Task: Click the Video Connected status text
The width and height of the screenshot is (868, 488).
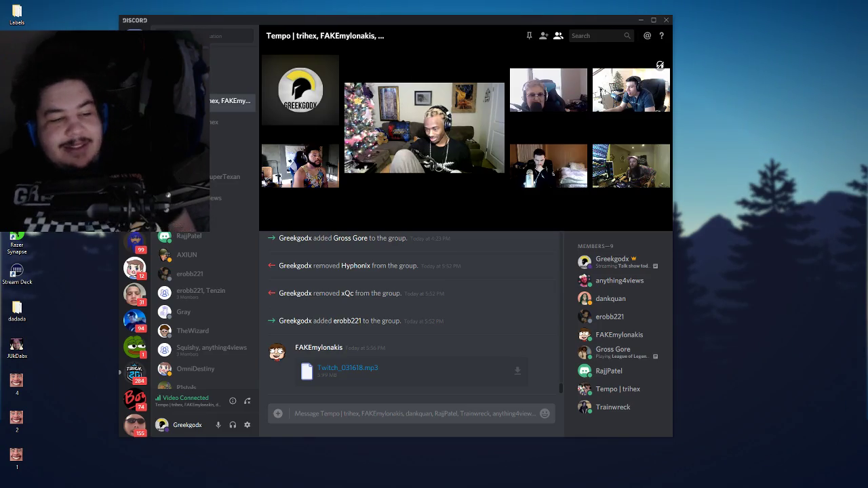Action: [185, 398]
